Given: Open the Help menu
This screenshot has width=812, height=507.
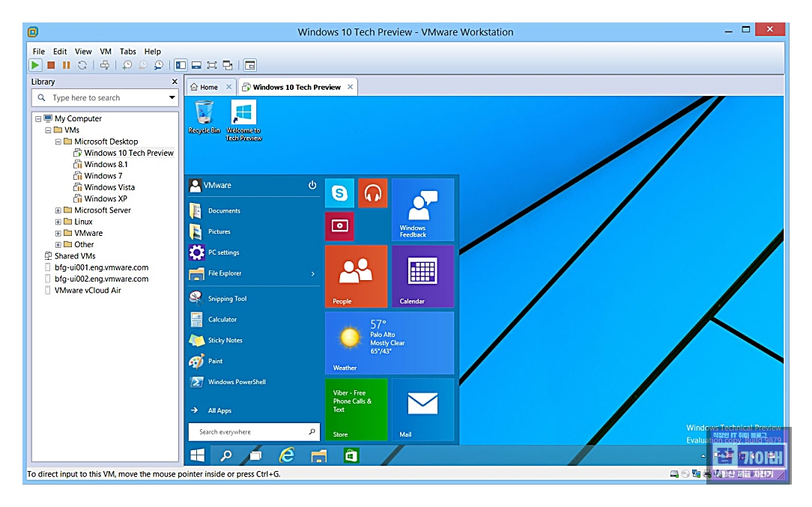Looking at the screenshot, I should click(152, 51).
